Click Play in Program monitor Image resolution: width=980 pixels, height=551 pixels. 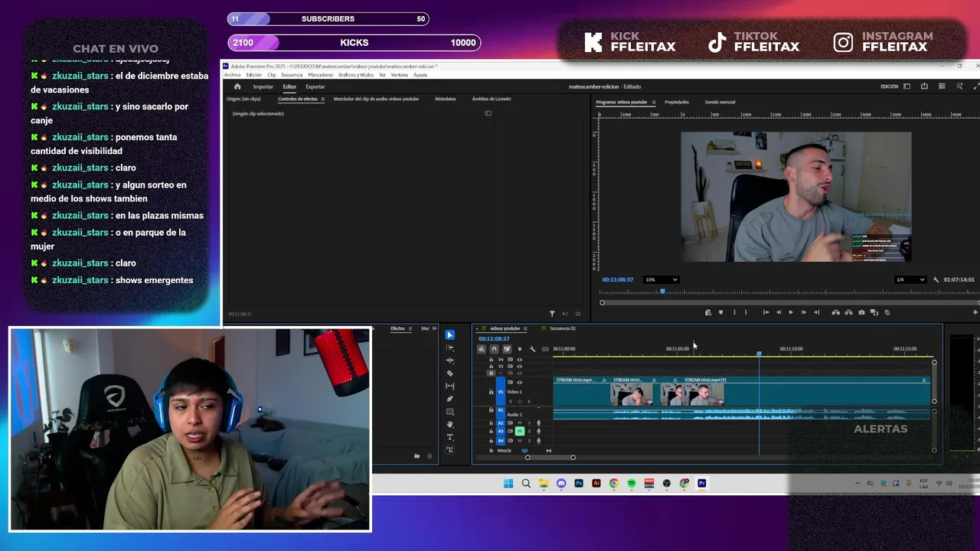click(791, 312)
